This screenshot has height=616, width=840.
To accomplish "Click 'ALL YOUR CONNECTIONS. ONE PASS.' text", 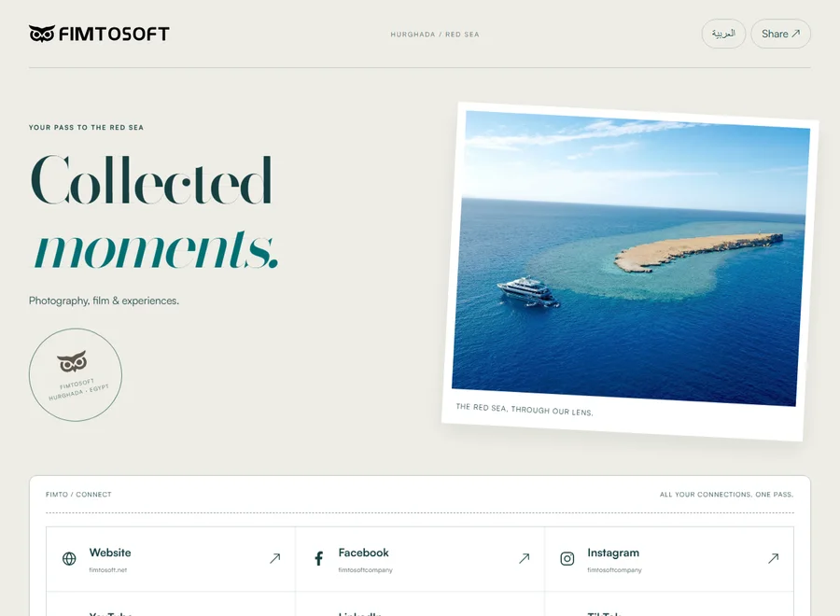I will [726, 495].
